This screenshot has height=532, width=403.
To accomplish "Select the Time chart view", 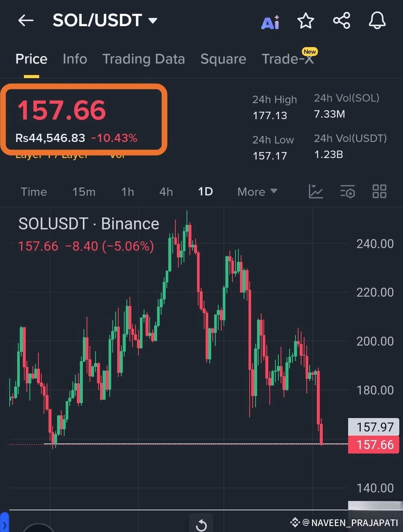I will pyautogui.click(x=34, y=192).
